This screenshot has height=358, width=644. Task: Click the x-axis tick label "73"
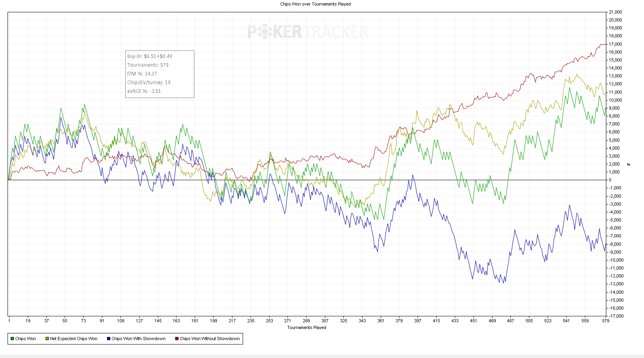(x=83, y=321)
